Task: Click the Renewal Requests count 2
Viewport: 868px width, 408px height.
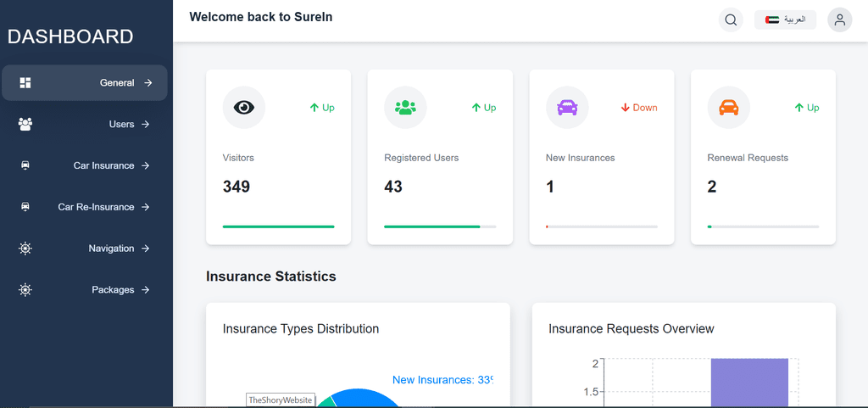Action: tap(712, 187)
